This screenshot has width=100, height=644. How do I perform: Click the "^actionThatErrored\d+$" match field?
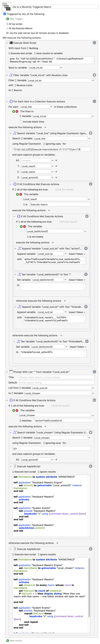64,421
